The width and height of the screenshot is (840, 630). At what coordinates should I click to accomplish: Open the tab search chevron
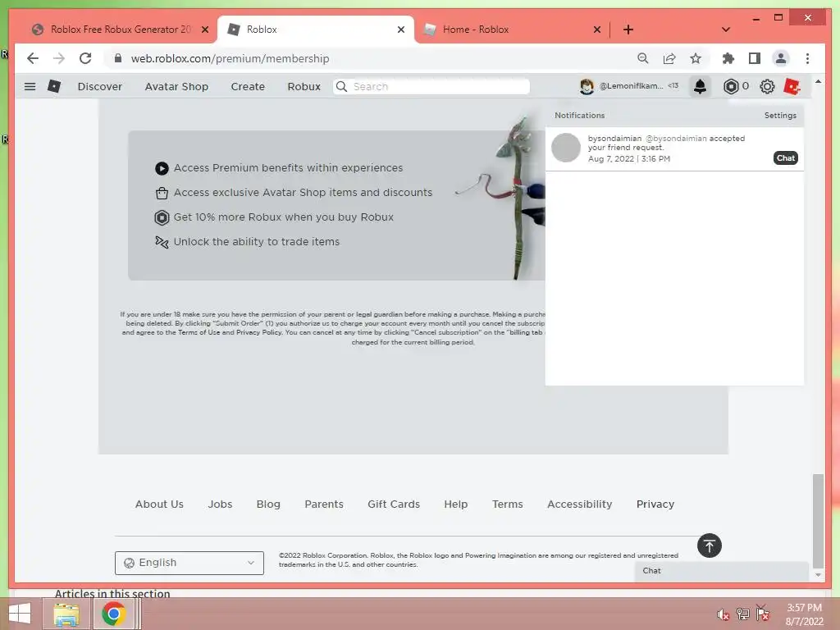726,30
